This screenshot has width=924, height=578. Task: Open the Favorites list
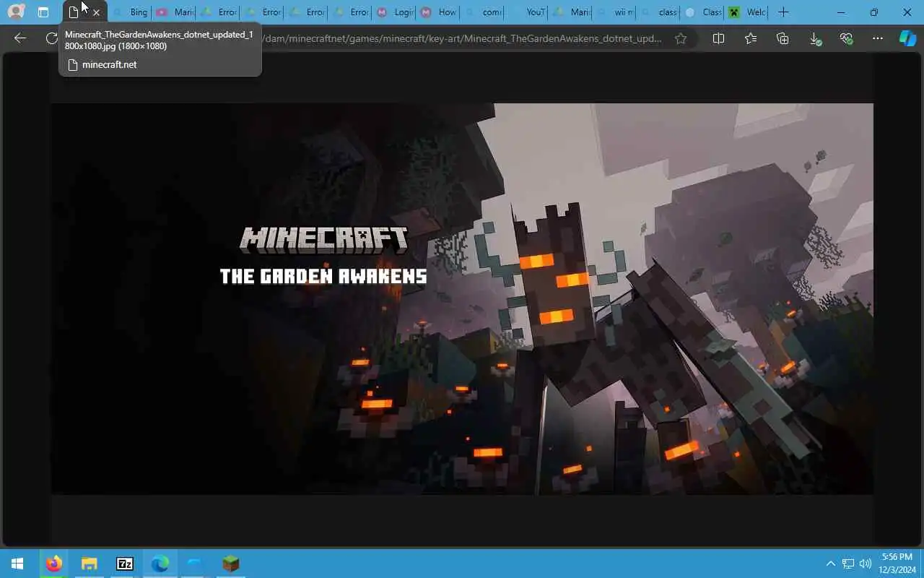pyautogui.click(x=751, y=38)
